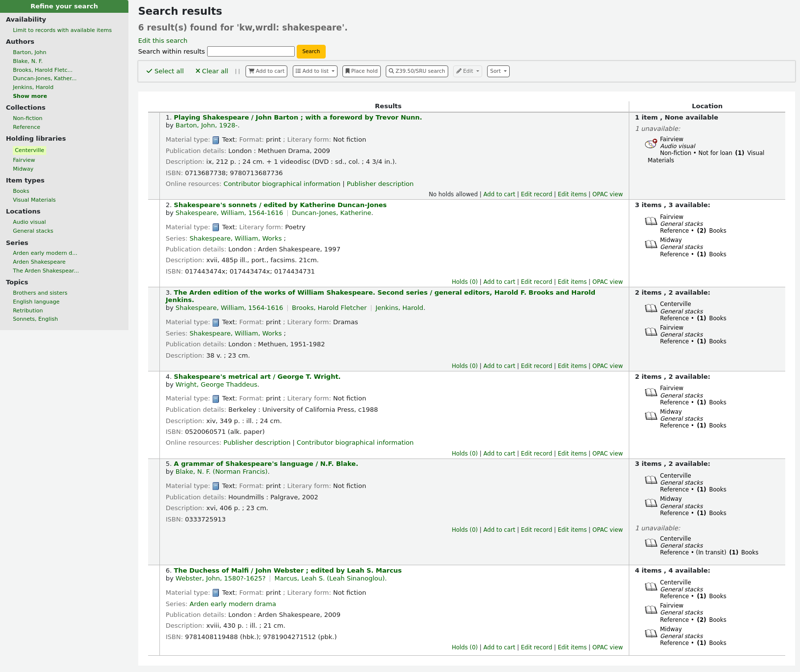The width and height of the screenshot is (800, 672).
Task: Click material type icon in Grammar of Shakespeare's language record
Action: click(215, 487)
